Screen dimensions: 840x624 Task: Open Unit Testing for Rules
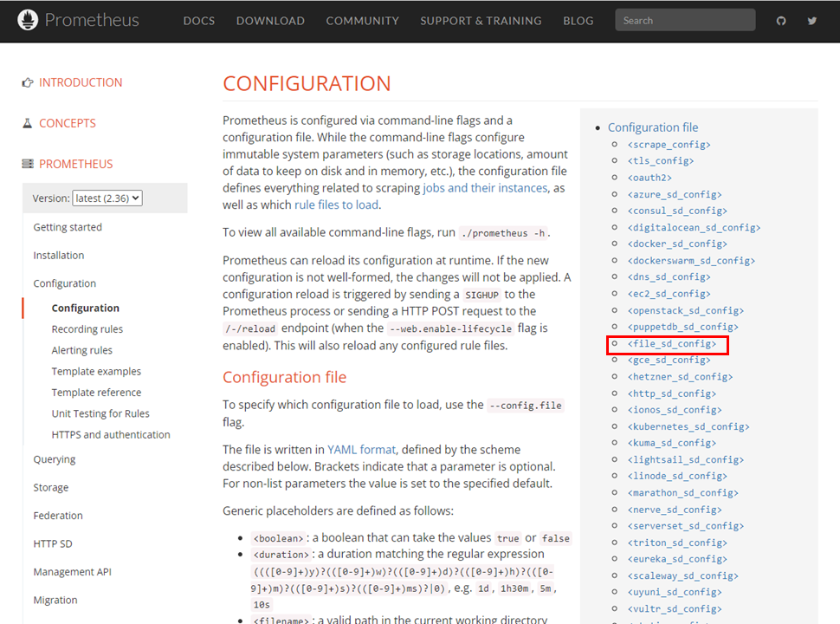click(100, 413)
